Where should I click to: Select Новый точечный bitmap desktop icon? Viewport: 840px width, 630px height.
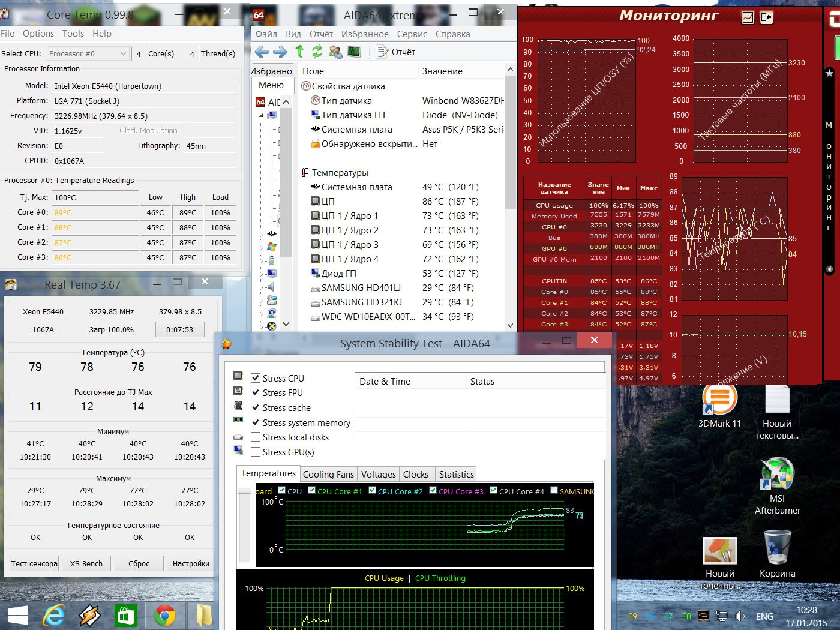tap(720, 563)
